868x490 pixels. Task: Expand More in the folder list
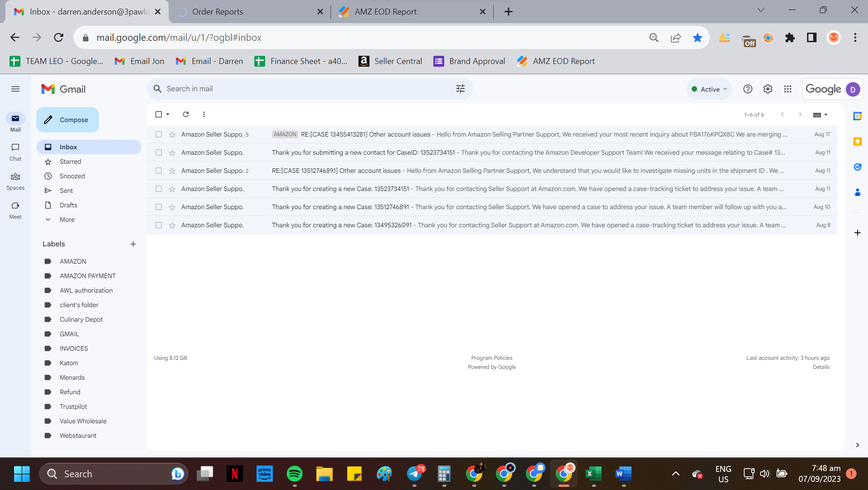coord(67,220)
